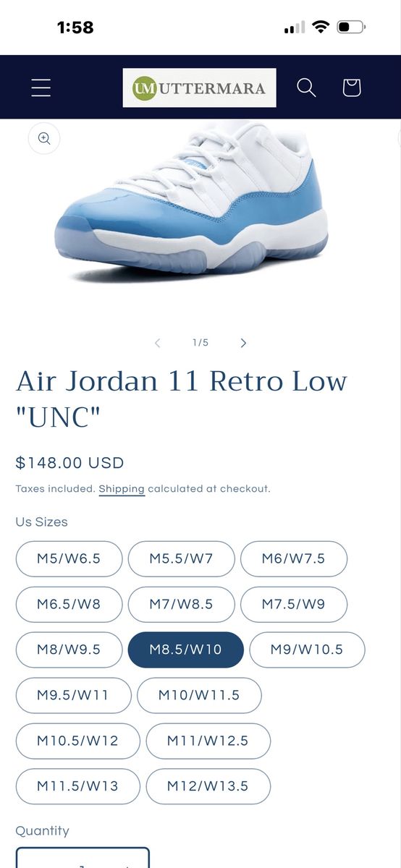
Task: Select size M6/W7.5
Action: click(294, 558)
